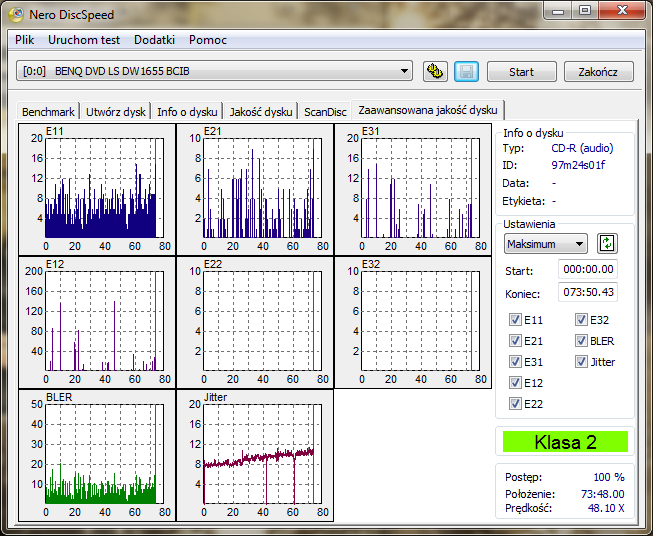Switch to the Benchmark tab
The height and width of the screenshot is (536, 653).
(48, 112)
